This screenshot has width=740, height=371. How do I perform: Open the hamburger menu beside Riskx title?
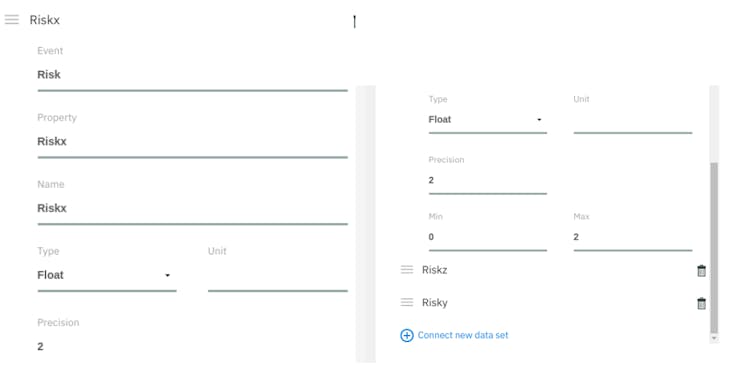click(12, 19)
